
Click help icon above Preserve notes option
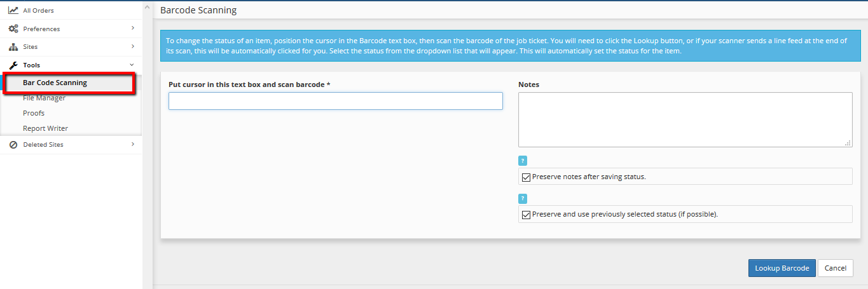click(x=523, y=161)
